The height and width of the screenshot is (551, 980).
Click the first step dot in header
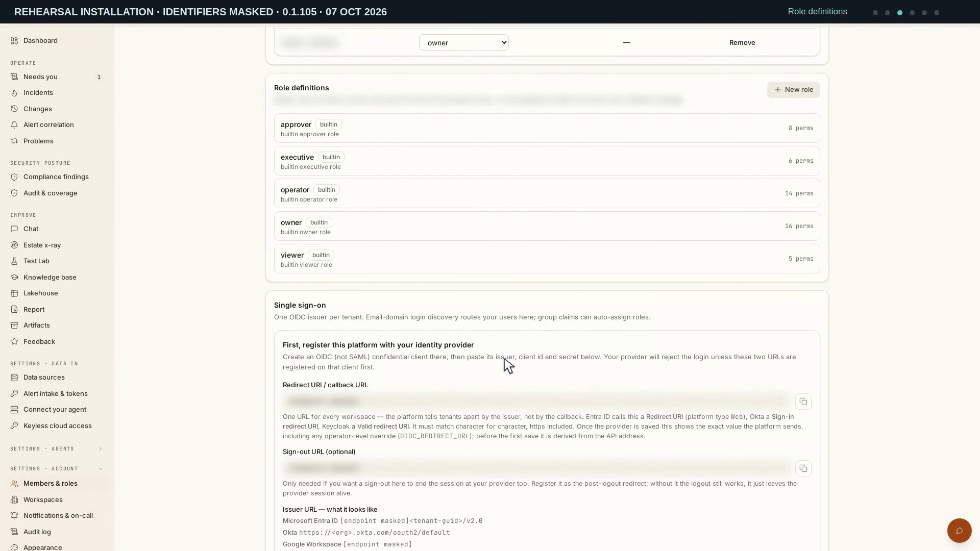pos(875,13)
